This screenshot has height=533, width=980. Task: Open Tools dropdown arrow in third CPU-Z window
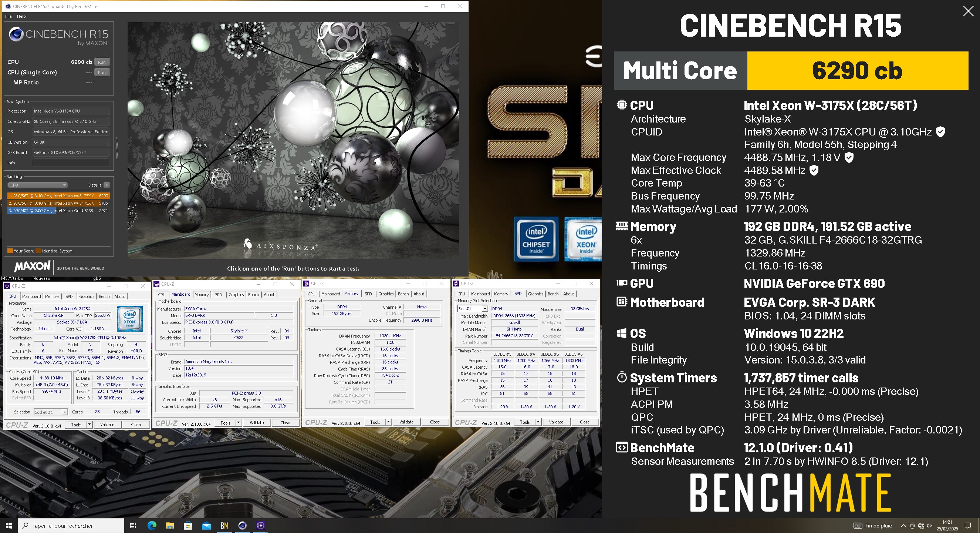pyautogui.click(x=388, y=422)
